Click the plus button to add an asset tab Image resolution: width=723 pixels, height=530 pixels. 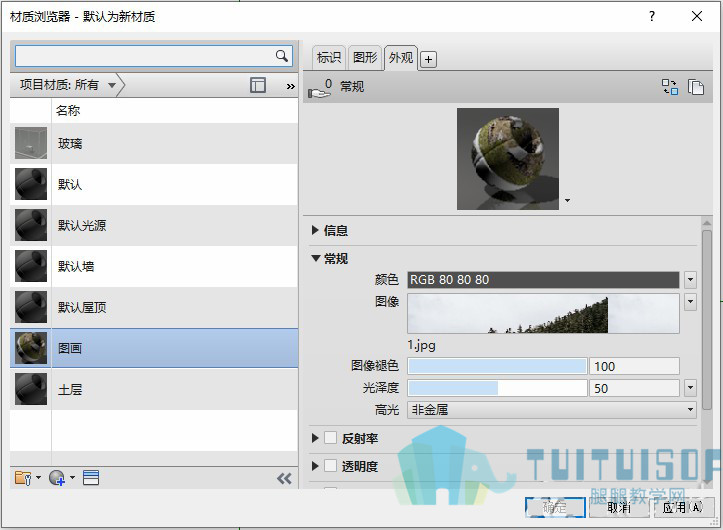point(428,59)
